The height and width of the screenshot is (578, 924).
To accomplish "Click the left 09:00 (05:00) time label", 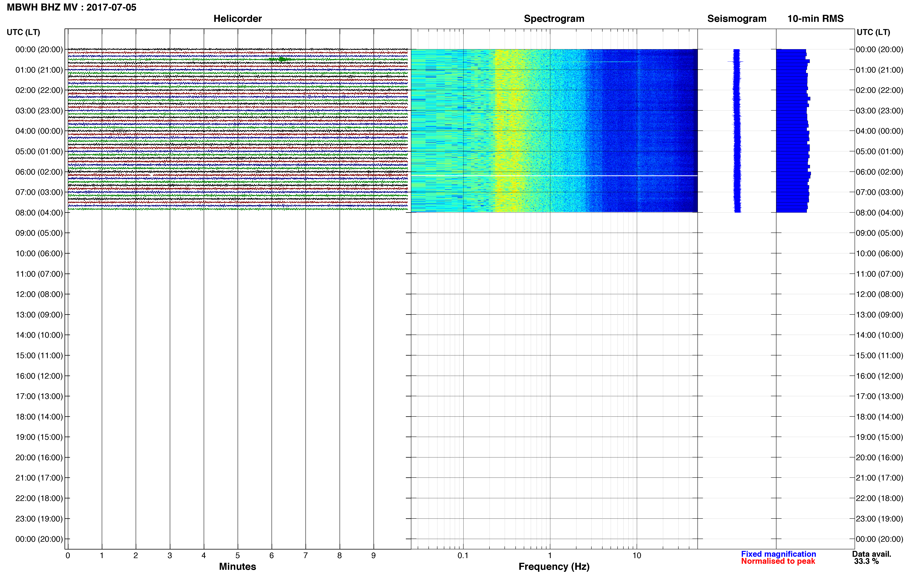I will pos(39,233).
